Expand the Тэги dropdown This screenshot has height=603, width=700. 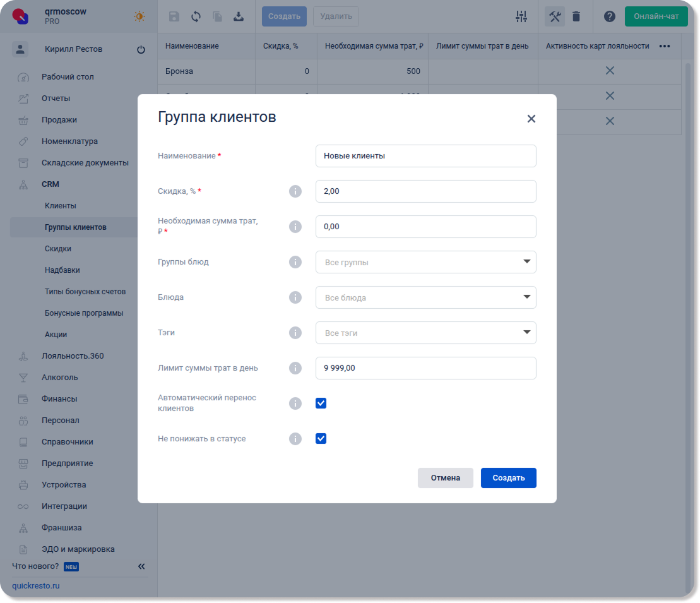tap(425, 333)
